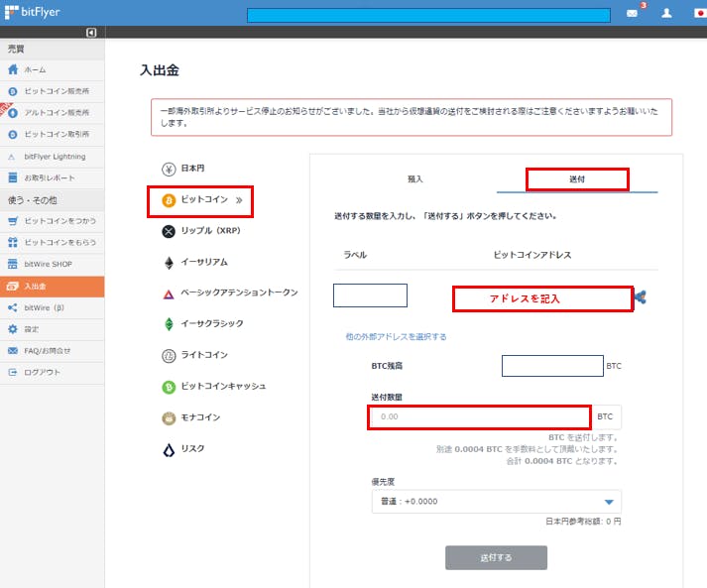This screenshot has height=588, width=707.
Task: Select ビットコイン currency
Action: click(x=200, y=200)
